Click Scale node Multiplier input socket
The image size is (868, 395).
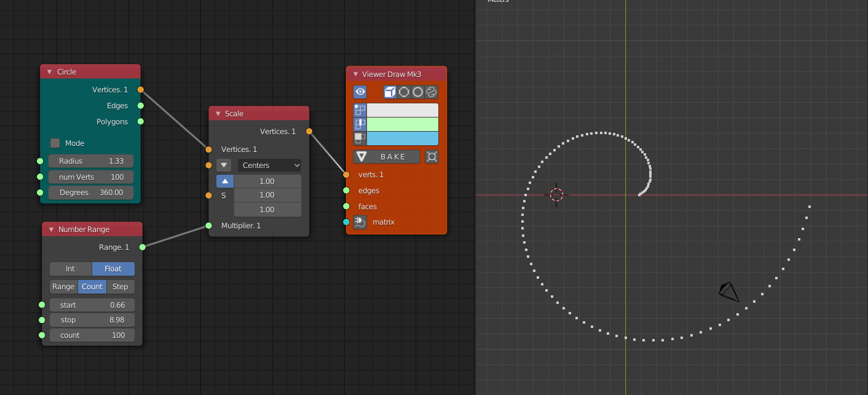point(209,226)
